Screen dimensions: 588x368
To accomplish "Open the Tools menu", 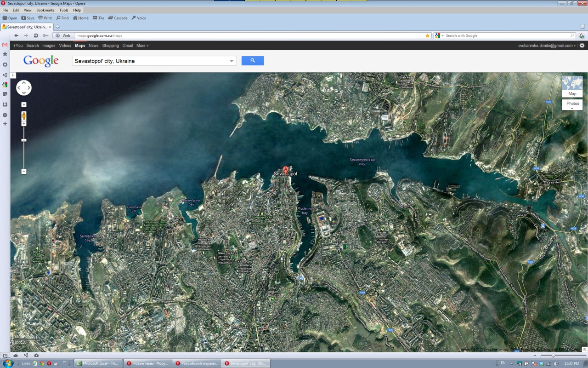I will pos(63,10).
